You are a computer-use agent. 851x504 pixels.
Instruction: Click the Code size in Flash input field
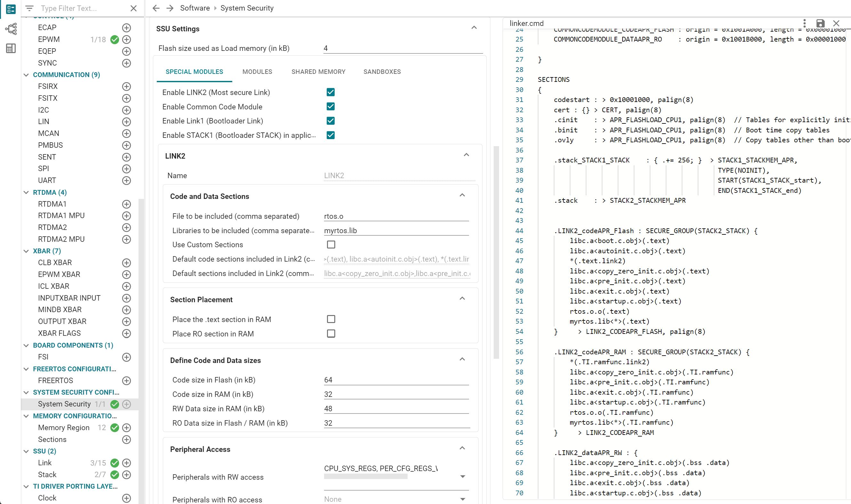(x=396, y=380)
